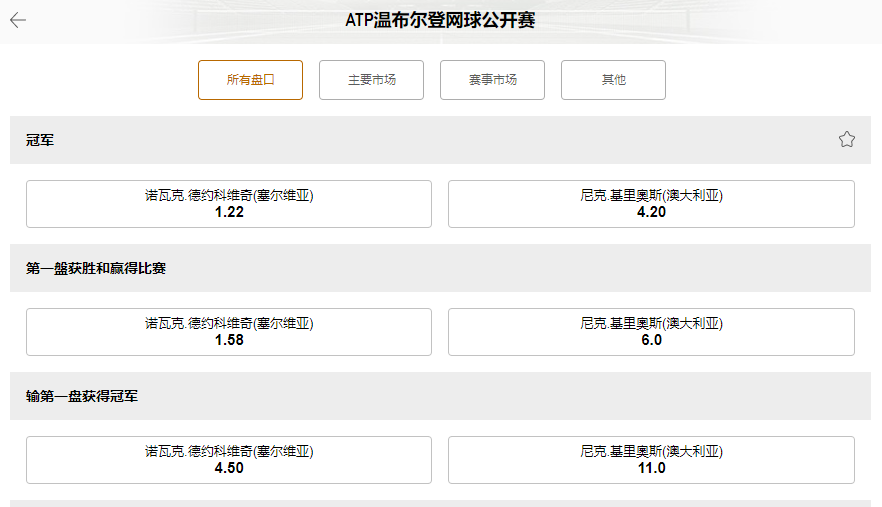This screenshot has width=882, height=507.
Task: Choose 基里奥斯 lose first set win title 11.0
Action: click(x=651, y=460)
